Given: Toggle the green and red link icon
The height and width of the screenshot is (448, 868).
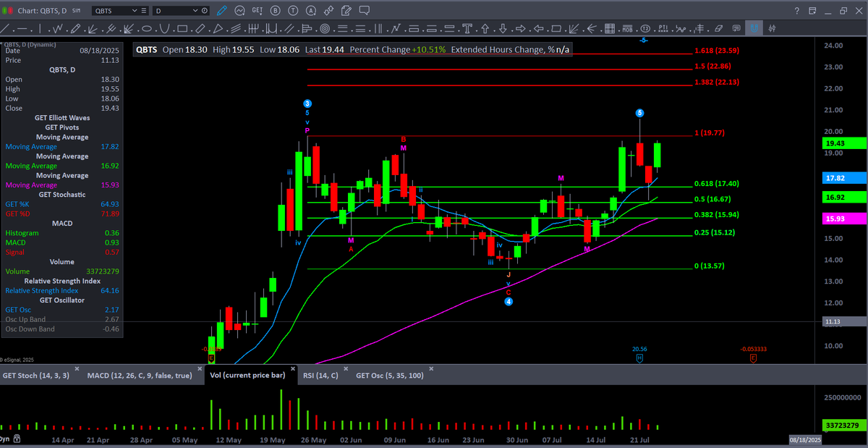Looking at the screenshot, I should click(7, 11).
